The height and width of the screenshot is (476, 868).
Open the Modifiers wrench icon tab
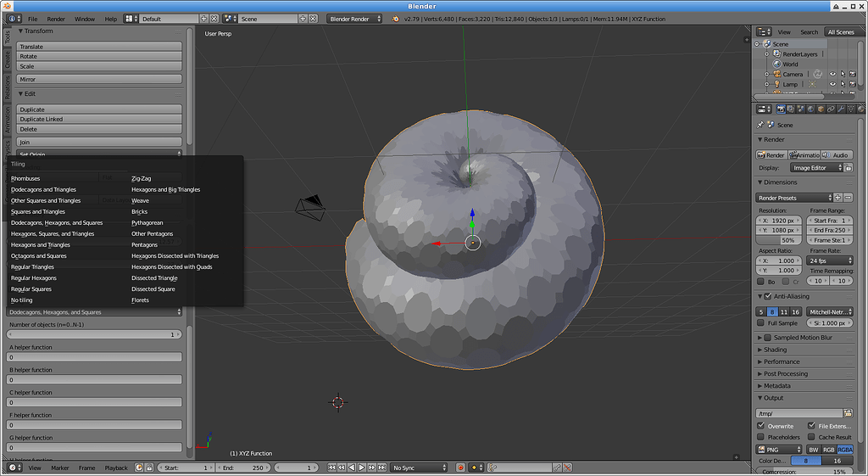click(x=841, y=109)
